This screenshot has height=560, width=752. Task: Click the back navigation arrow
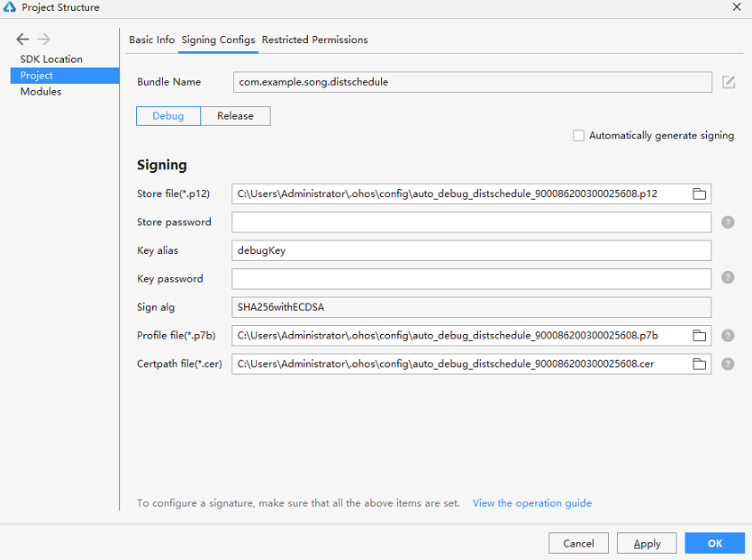coord(23,39)
